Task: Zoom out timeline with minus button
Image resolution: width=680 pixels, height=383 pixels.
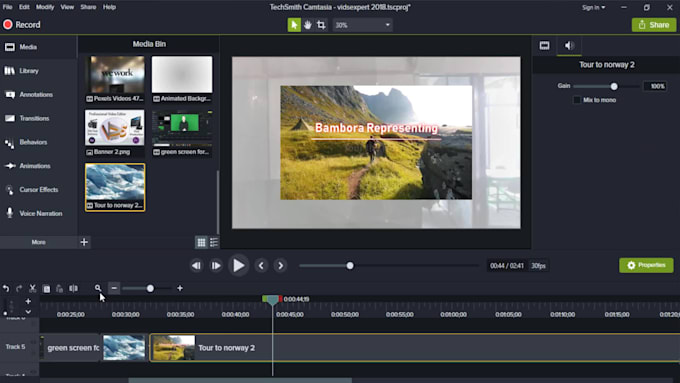Action: pos(114,288)
